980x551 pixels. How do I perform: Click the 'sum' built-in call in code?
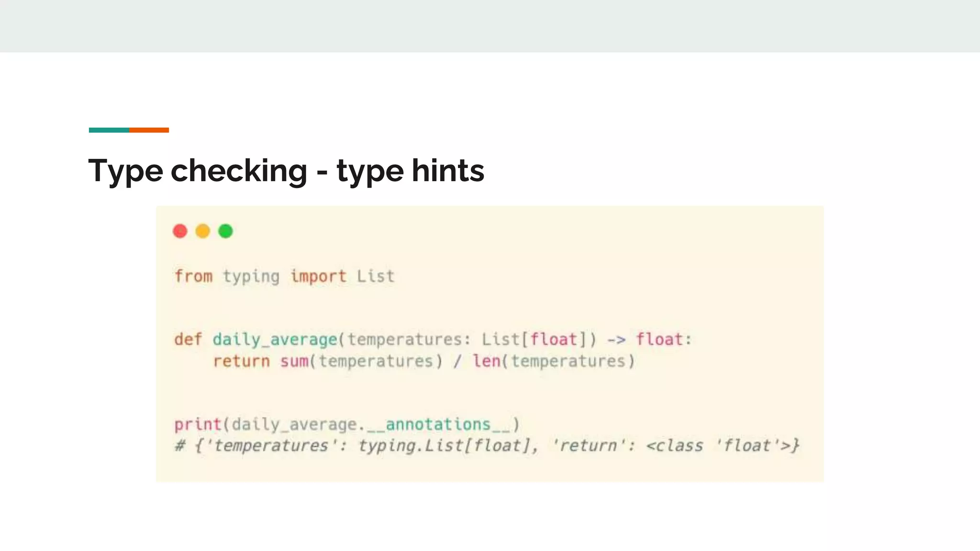tap(294, 361)
